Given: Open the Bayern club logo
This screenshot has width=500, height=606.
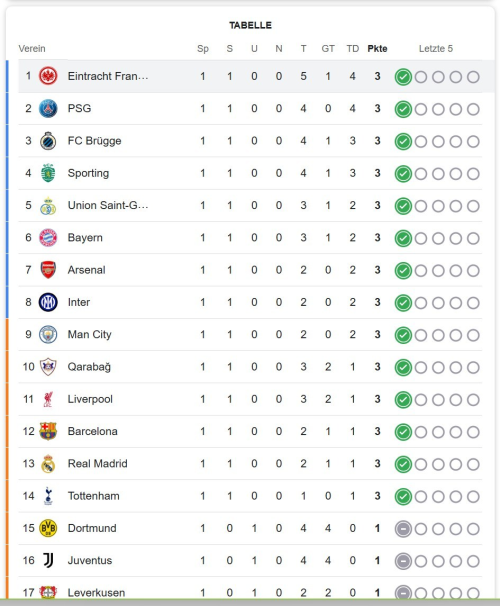Looking at the screenshot, I should pyautogui.click(x=48, y=238).
